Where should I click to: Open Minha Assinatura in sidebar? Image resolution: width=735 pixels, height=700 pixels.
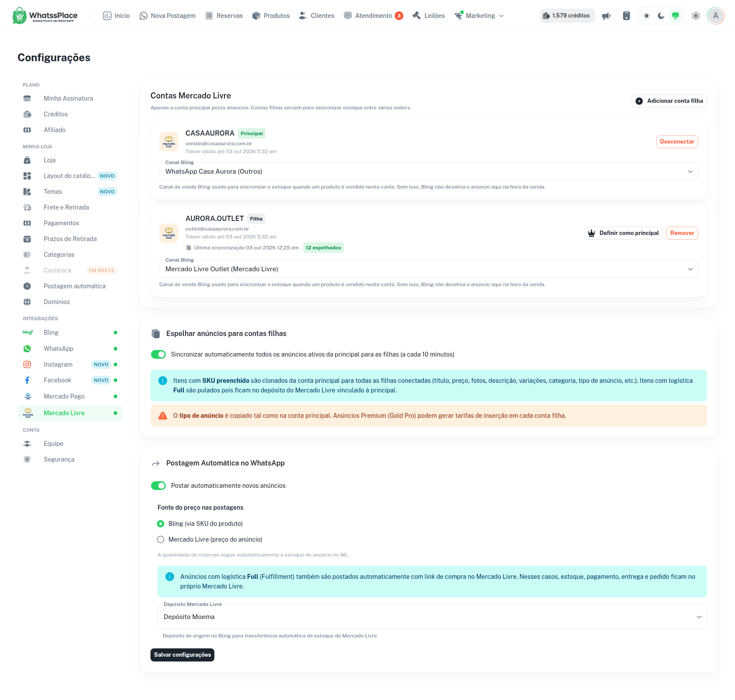coord(70,98)
